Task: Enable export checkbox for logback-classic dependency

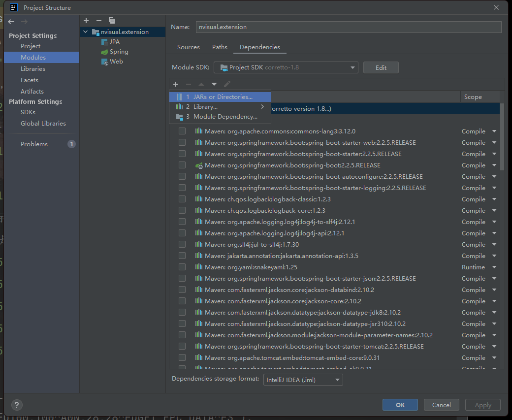Action: click(182, 199)
